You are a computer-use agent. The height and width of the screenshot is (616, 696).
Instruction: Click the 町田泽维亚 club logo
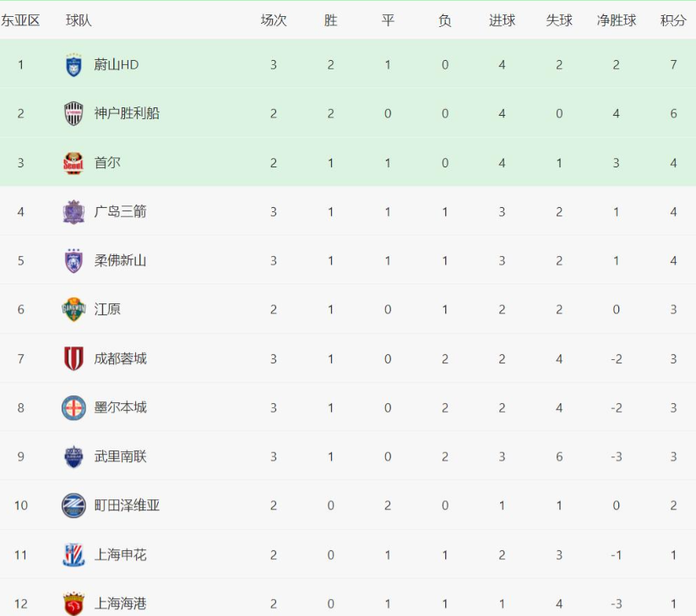coord(74,506)
